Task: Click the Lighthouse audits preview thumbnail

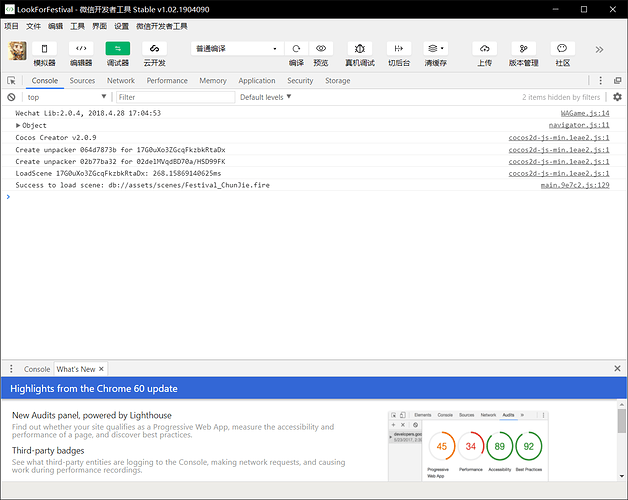Action: pos(468,446)
